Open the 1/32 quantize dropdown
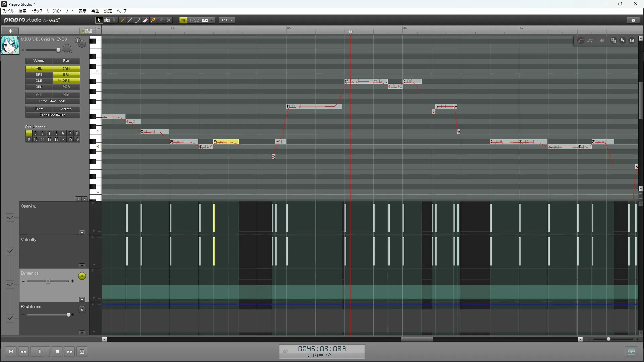644x362 pixels. click(x=211, y=20)
